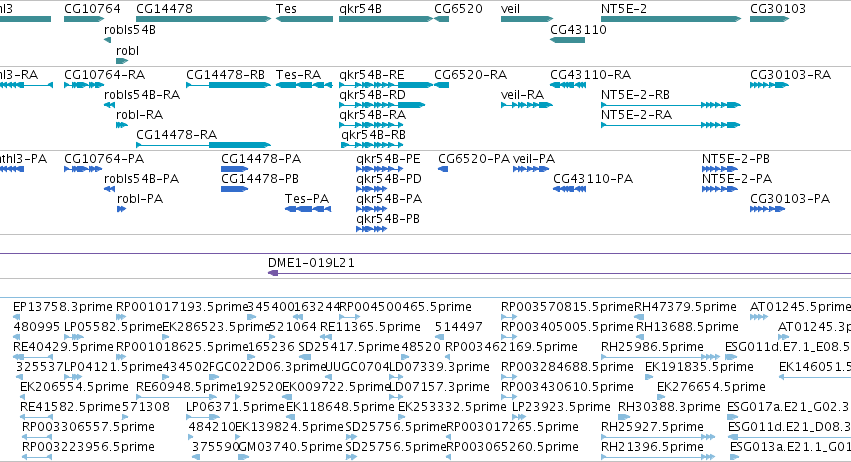Click the CG43110 gene label
Viewport: 851px width, 462px height.
pyautogui.click(x=578, y=30)
